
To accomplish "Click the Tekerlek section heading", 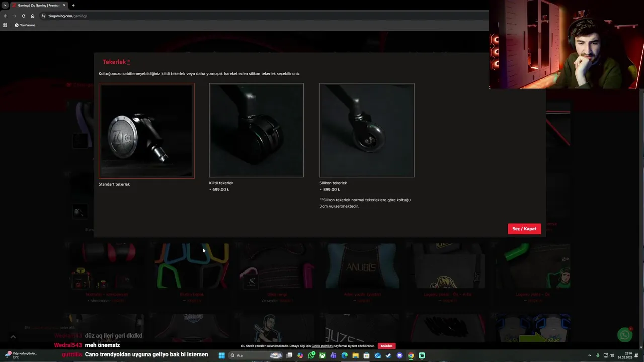I will pyautogui.click(x=116, y=62).
